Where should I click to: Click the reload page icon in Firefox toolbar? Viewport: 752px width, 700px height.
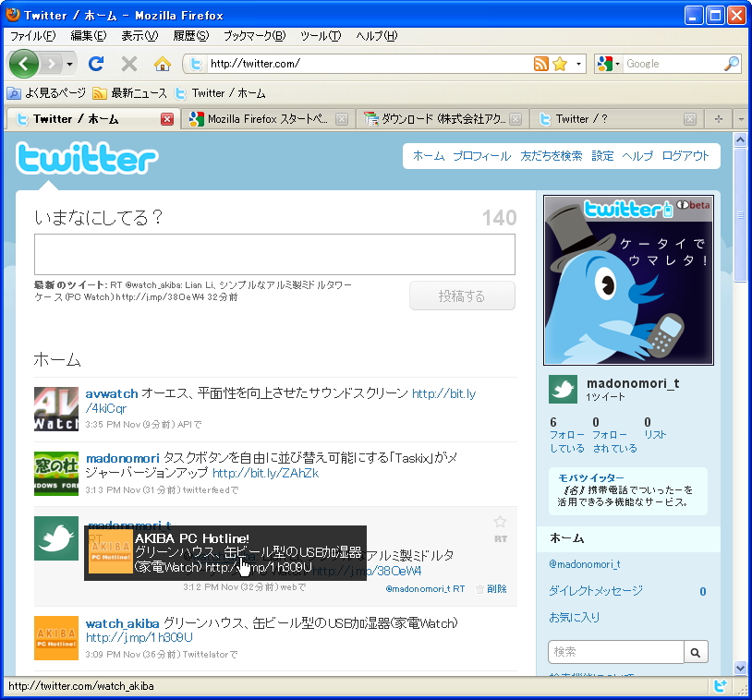point(96,64)
